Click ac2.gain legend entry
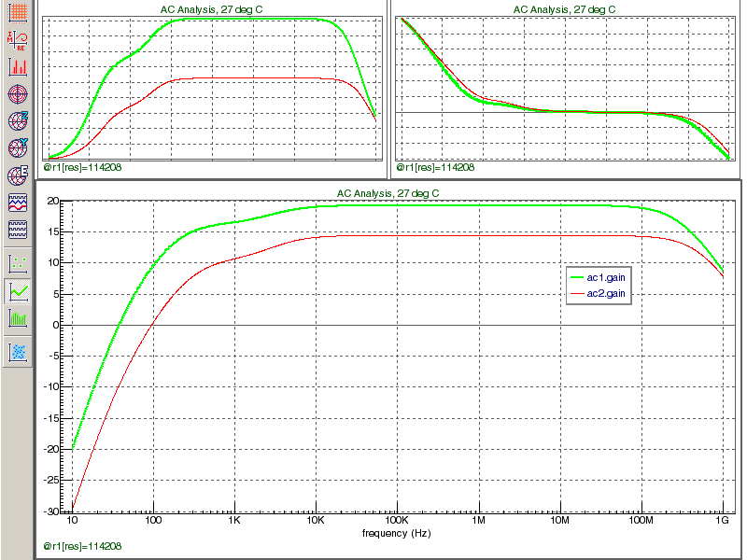The height and width of the screenshot is (560, 747). [x=599, y=293]
